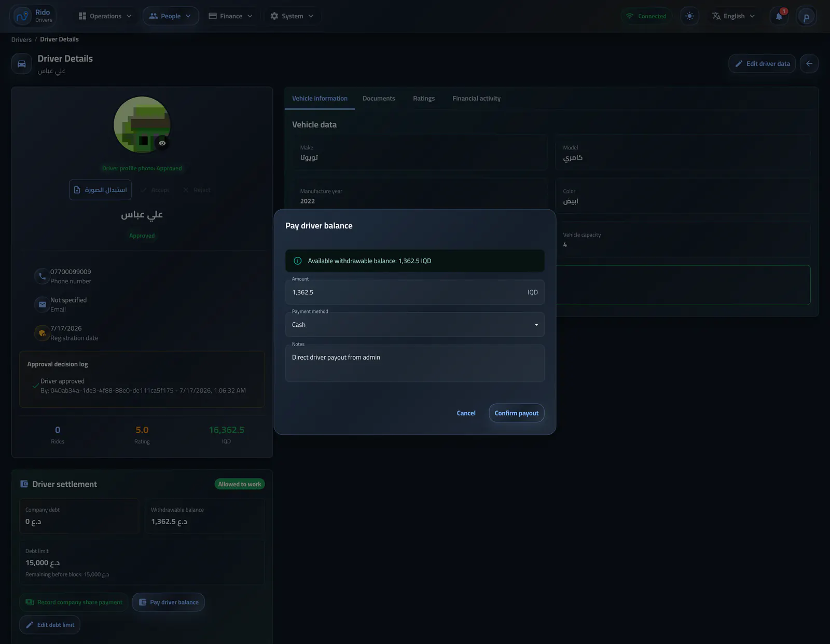Click the replace photo button (استبدال الصورة)
The width and height of the screenshot is (830, 644).
tap(100, 190)
